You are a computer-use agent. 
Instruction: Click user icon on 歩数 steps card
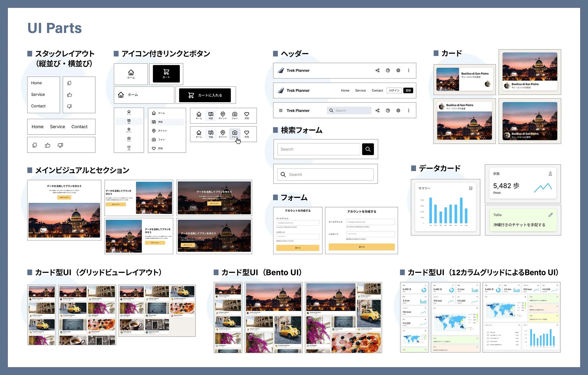550,174
